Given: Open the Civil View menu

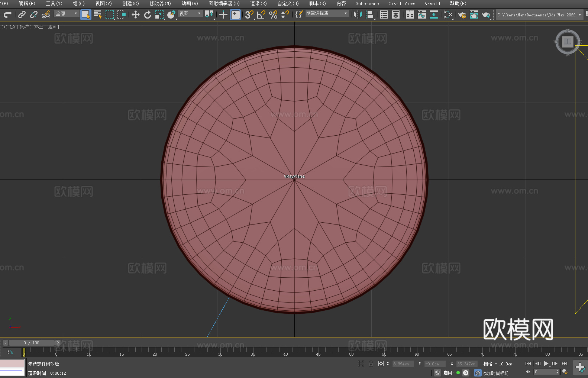Looking at the screenshot, I should tap(402, 3).
